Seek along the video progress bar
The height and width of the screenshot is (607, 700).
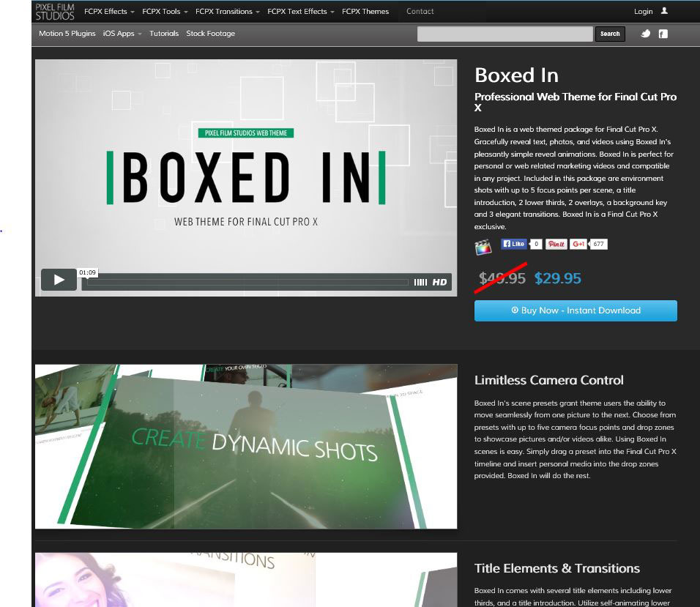[247, 282]
